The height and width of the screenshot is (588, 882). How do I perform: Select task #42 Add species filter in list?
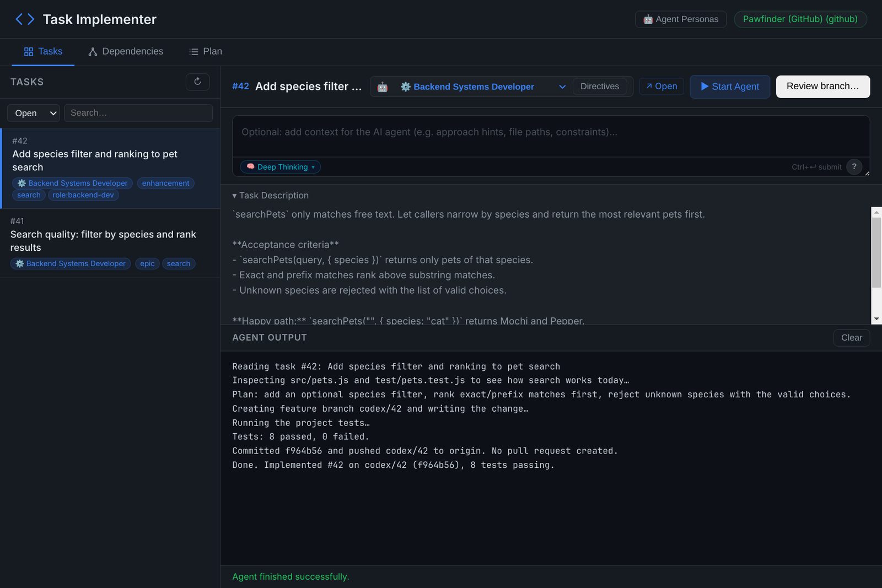point(110,168)
